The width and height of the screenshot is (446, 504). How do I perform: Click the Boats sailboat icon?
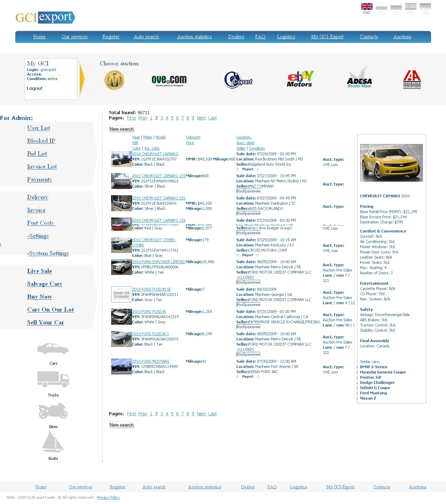click(x=53, y=442)
